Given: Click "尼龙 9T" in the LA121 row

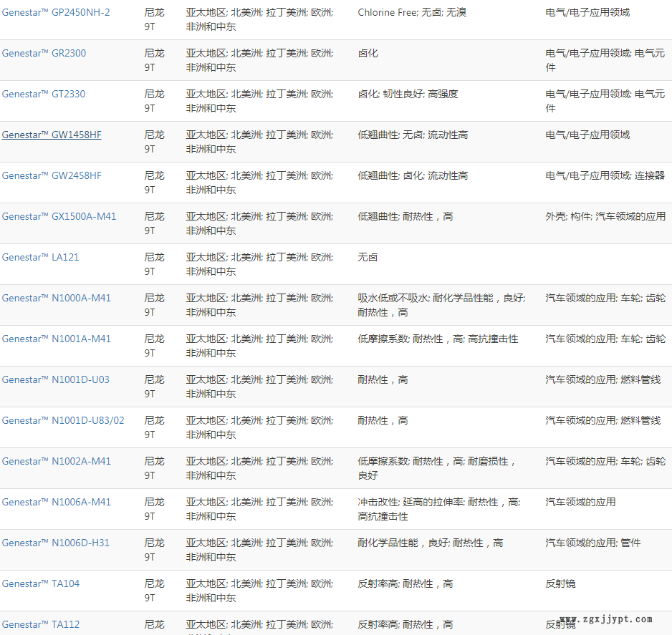Looking at the screenshot, I should point(154,263).
